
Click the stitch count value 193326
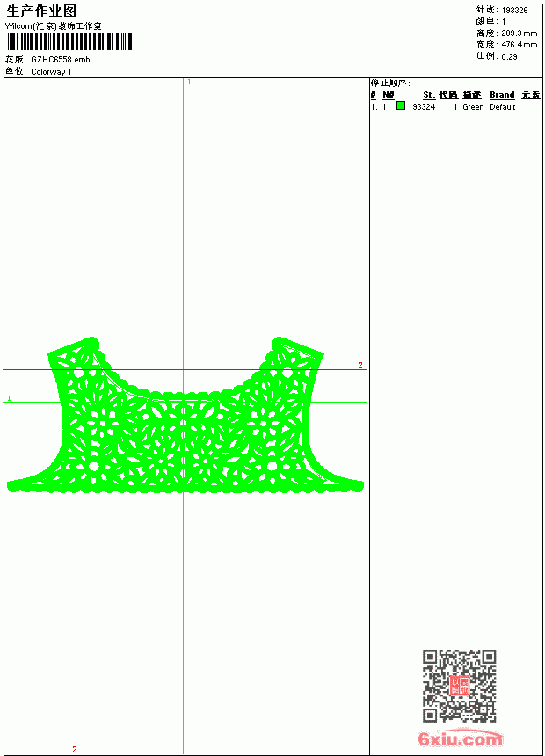[514, 11]
